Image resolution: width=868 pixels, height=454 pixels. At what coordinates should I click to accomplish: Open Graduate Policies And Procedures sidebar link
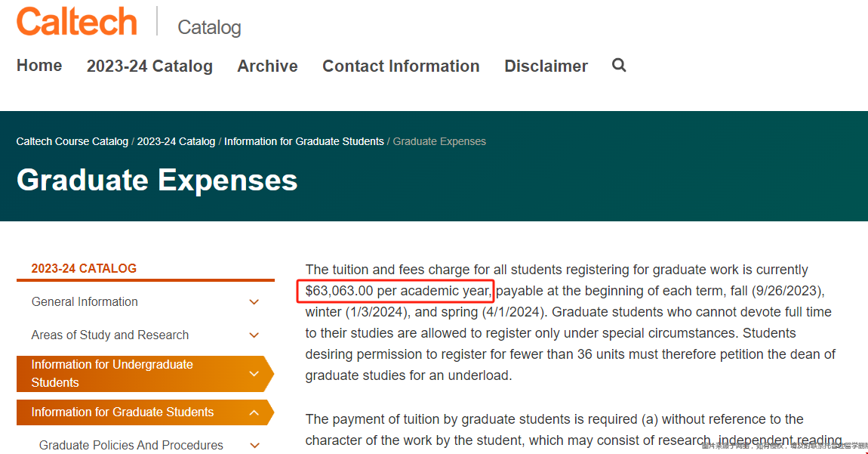pyautogui.click(x=131, y=446)
